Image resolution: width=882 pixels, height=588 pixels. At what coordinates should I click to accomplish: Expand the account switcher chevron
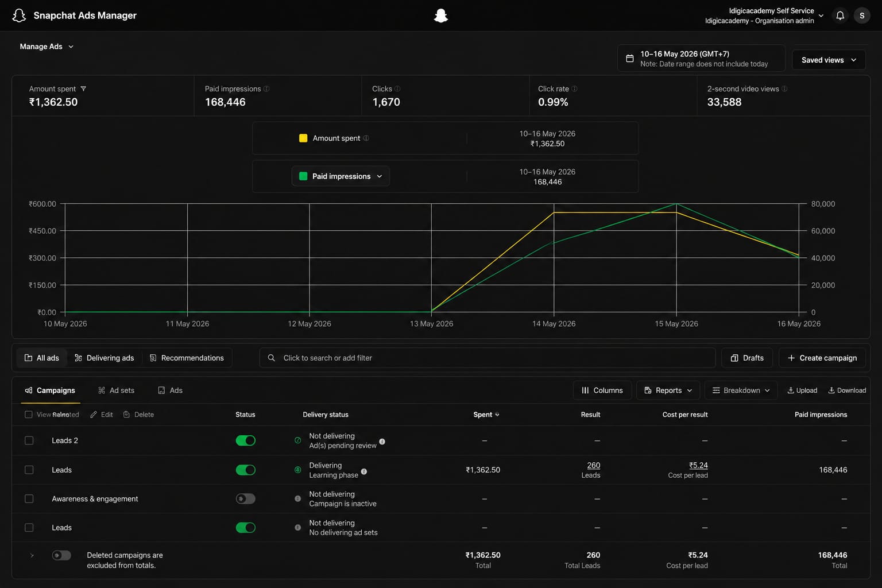[821, 16]
